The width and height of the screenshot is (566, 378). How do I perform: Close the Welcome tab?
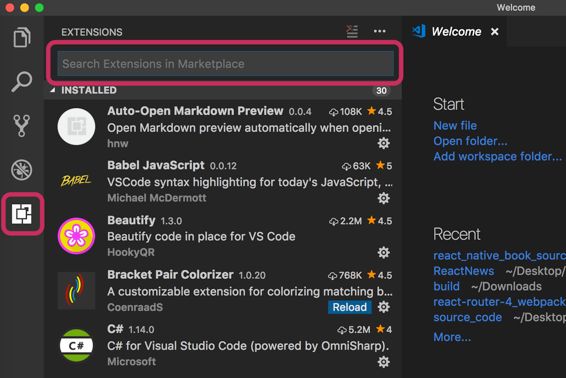(x=495, y=32)
